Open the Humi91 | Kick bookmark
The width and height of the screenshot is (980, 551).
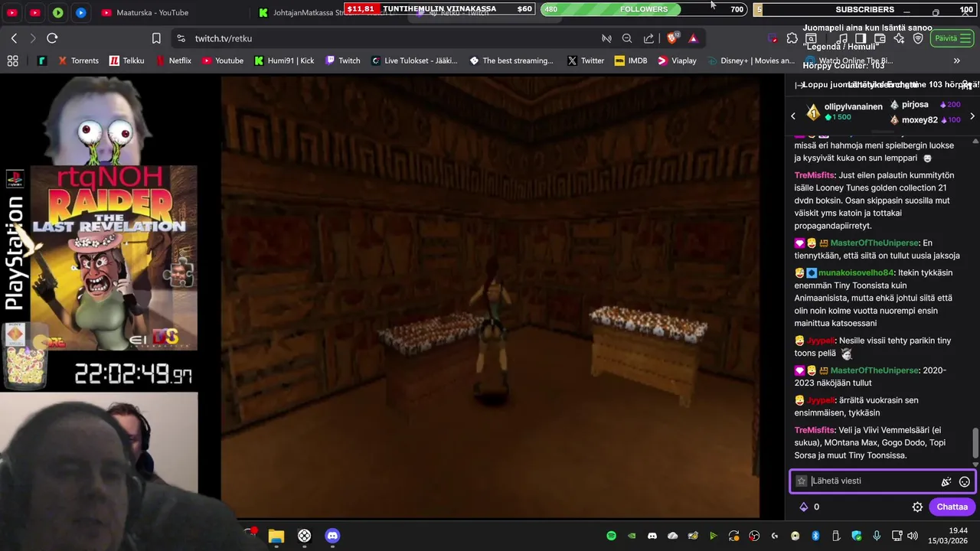[x=284, y=60]
